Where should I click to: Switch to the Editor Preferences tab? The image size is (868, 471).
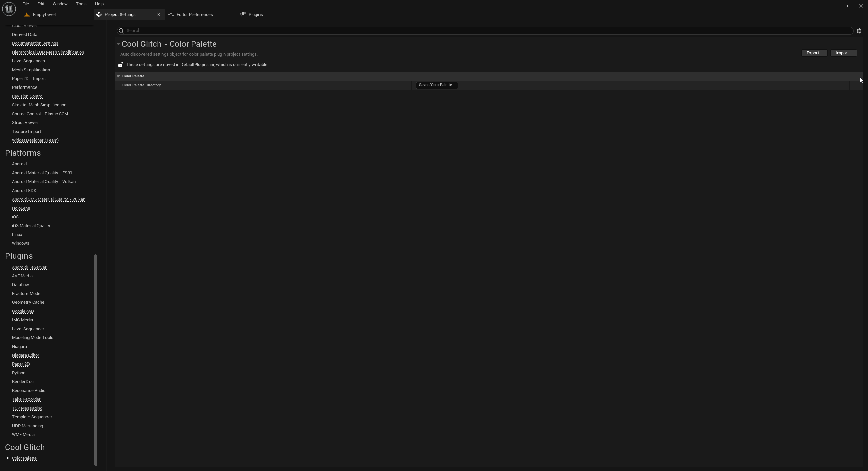pyautogui.click(x=195, y=14)
